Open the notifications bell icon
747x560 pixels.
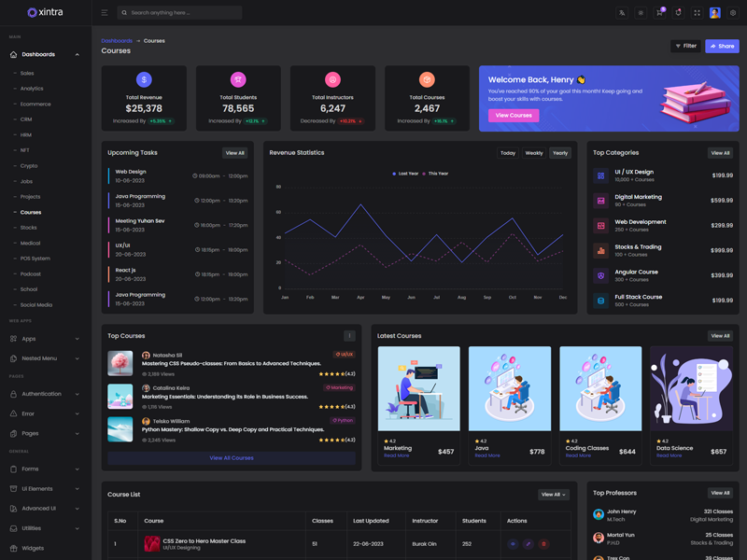[678, 13]
